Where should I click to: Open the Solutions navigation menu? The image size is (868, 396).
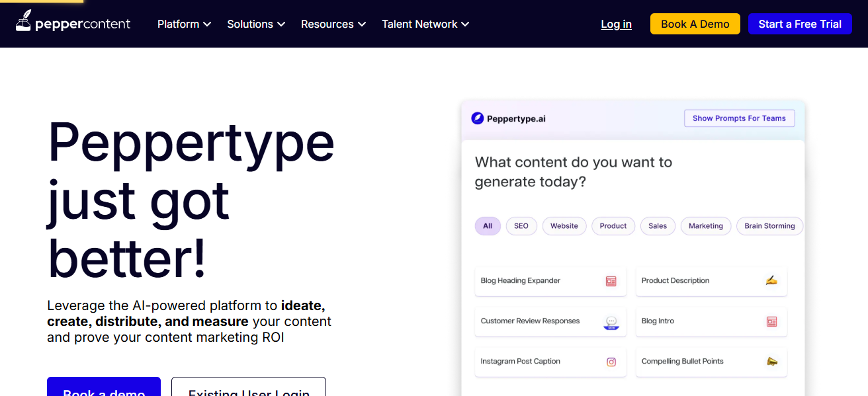tap(256, 24)
